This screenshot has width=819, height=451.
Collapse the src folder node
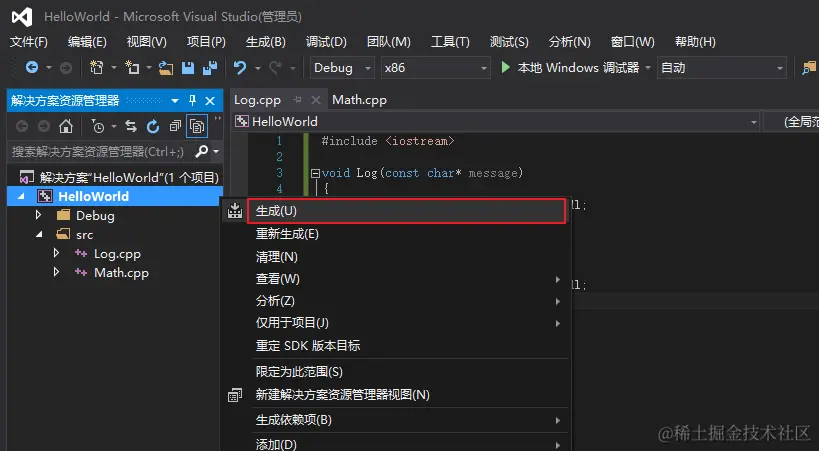[x=39, y=235]
